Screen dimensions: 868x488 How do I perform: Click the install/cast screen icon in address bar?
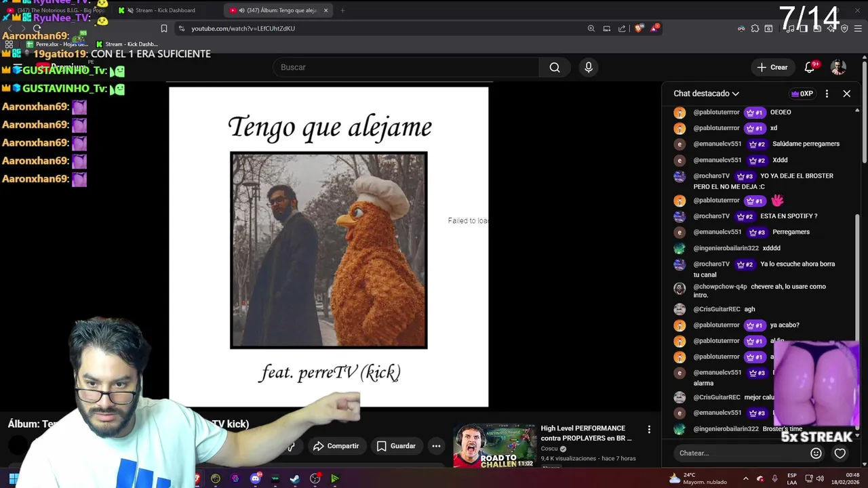click(x=606, y=28)
